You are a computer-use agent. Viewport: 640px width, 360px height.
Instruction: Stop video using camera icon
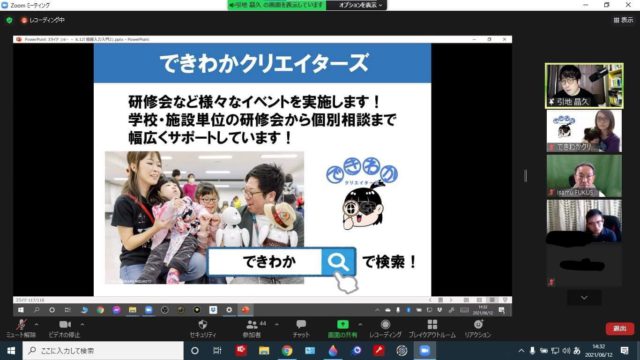point(64,328)
